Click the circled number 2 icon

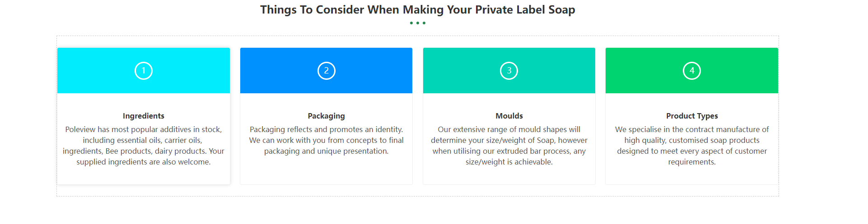[x=326, y=71]
